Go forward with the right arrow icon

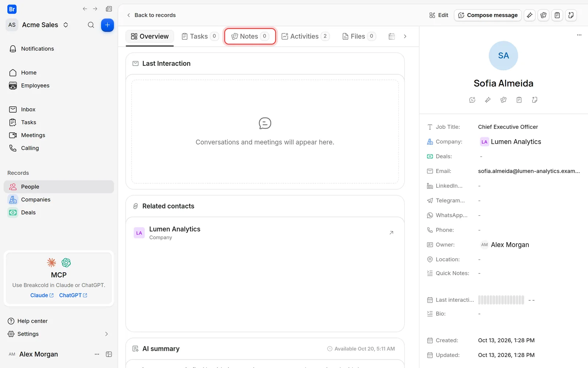[95, 9]
